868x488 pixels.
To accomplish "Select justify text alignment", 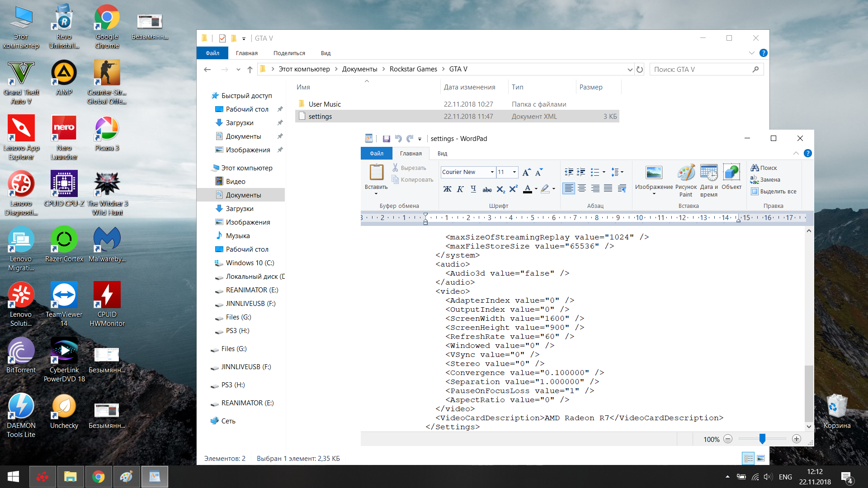I will pos(608,188).
